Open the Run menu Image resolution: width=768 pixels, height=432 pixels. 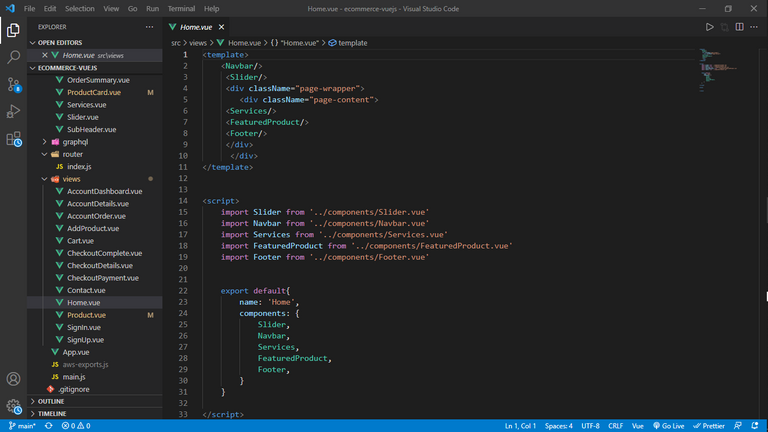152,8
